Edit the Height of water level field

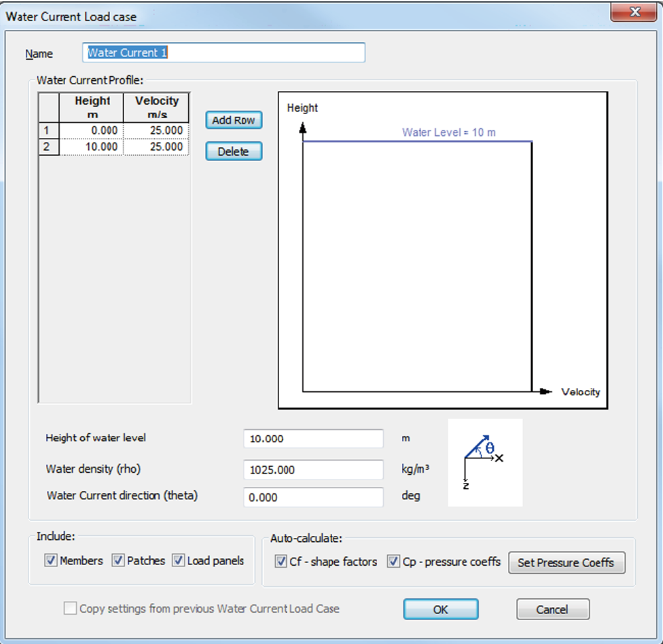[x=314, y=438]
